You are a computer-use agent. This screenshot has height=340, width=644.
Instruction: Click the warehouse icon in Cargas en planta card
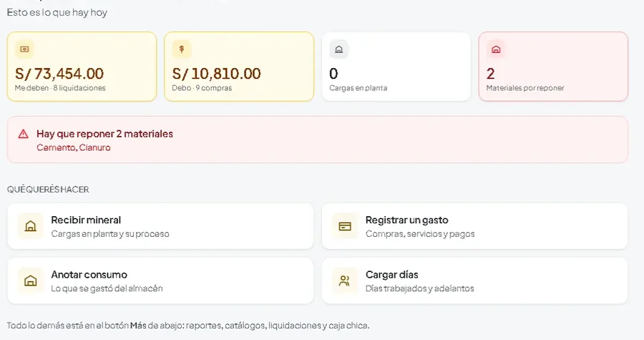point(339,49)
